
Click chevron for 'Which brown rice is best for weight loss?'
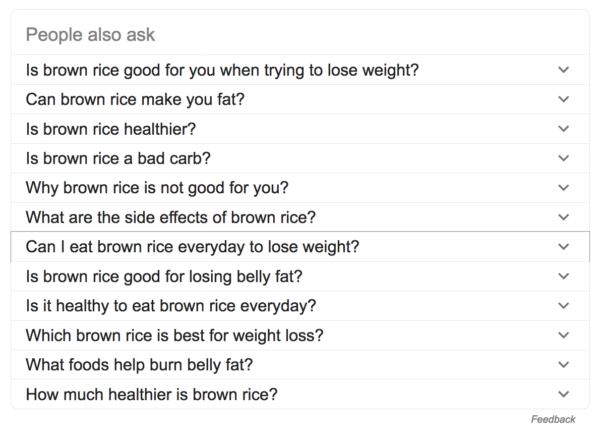(x=563, y=335)
